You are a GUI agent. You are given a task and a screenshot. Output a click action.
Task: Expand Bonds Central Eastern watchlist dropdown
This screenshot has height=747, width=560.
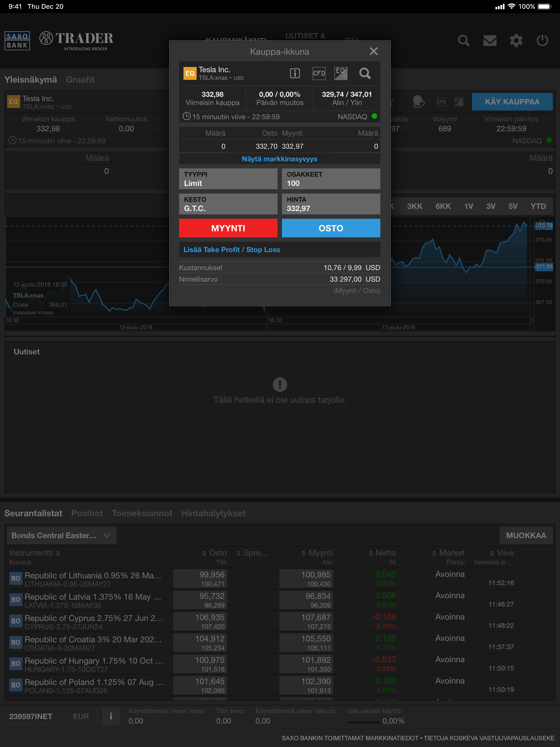(x=62, y=535)
